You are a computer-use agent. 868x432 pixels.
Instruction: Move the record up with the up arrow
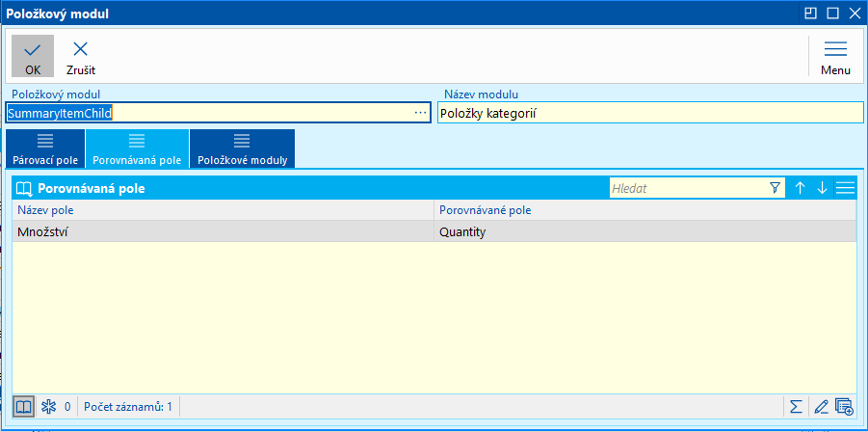[800, 188]
